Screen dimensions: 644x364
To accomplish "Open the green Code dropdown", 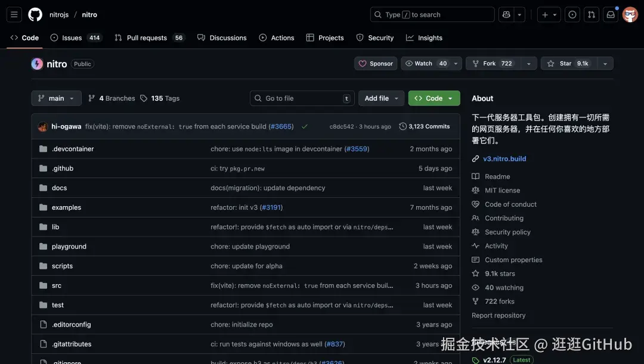I will click(x=434, y=98).
